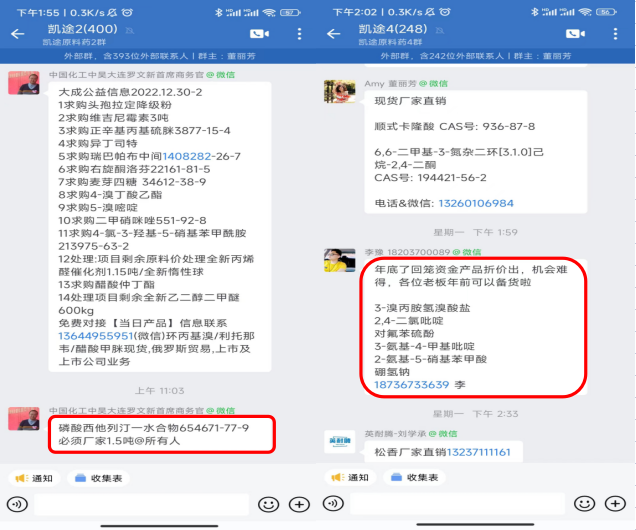Viewport: 636px width, 530px height.
Task: Open the emoji picker in left chat
Action: [x=269, y=504]
